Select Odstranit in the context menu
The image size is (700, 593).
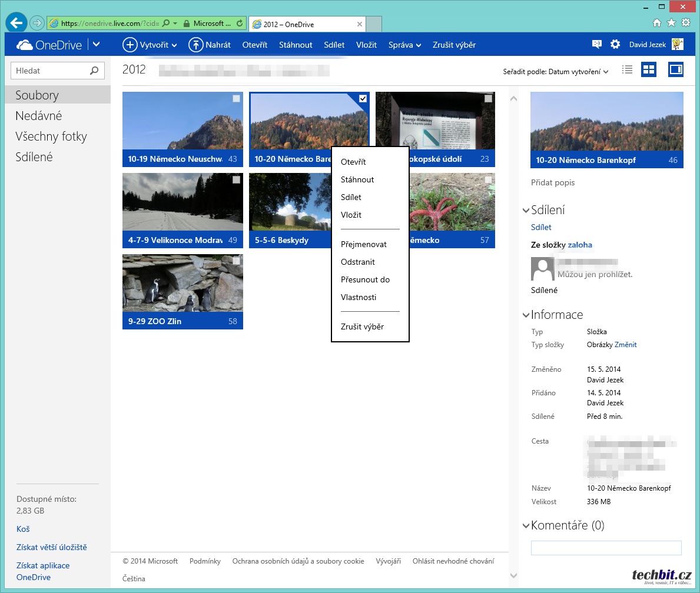click(357, 262)
